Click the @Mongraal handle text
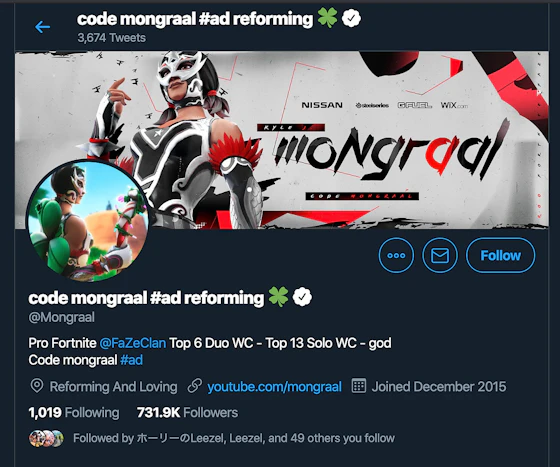This screenshot has height=467, width=560. coord(61,317)
